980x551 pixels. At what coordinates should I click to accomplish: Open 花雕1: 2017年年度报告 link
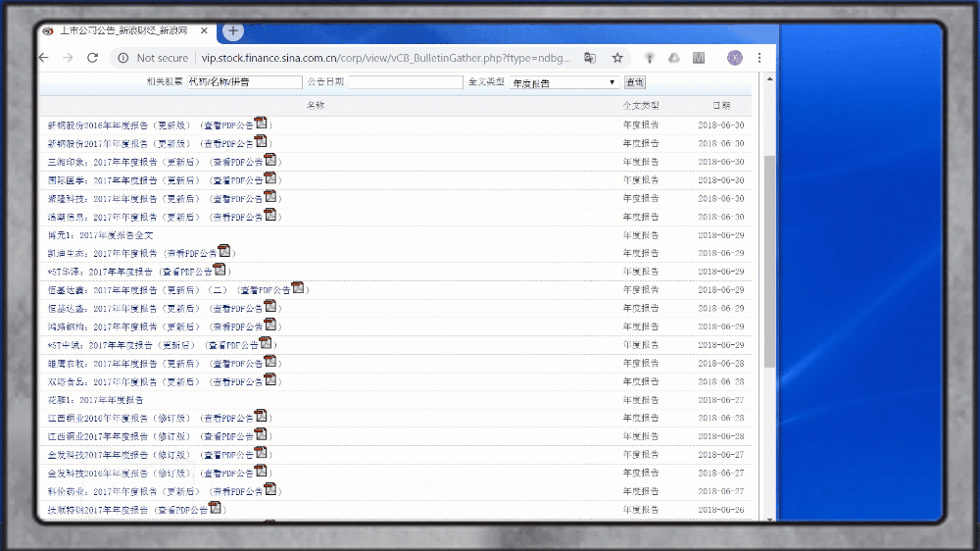point(96,400)
